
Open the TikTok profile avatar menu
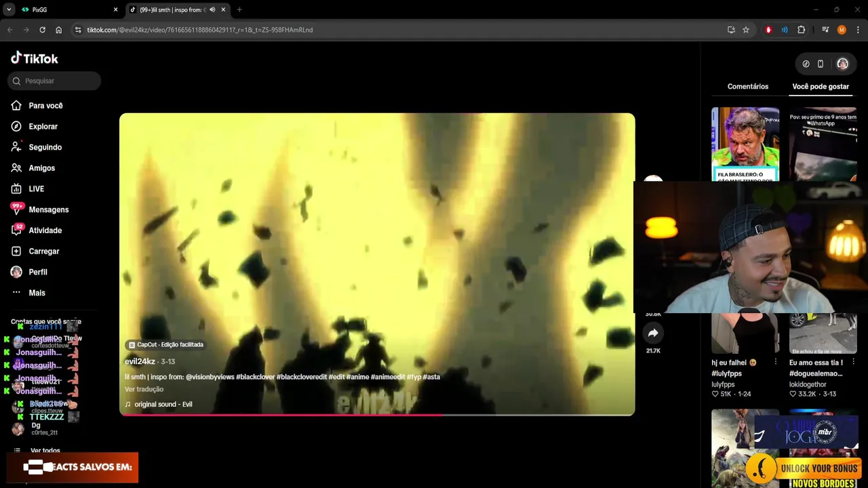842,64
